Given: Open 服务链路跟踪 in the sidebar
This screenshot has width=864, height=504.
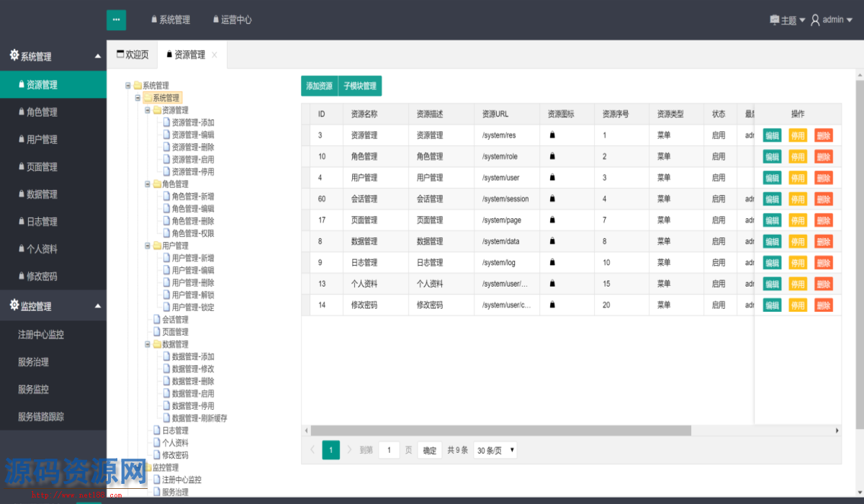Looking at the screenshot, I should pos(53,416).
